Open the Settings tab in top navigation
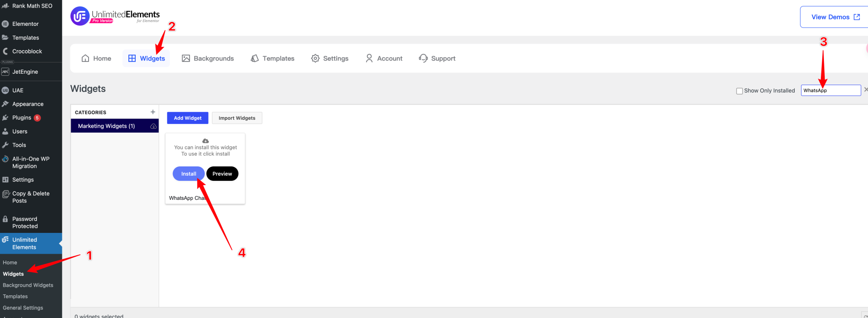This screenshot has width=868, height=318. pyautogui.click(x=330, y=58)
